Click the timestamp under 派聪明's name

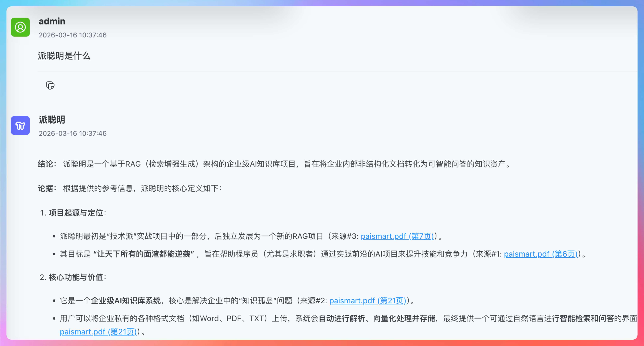[72, 134]
